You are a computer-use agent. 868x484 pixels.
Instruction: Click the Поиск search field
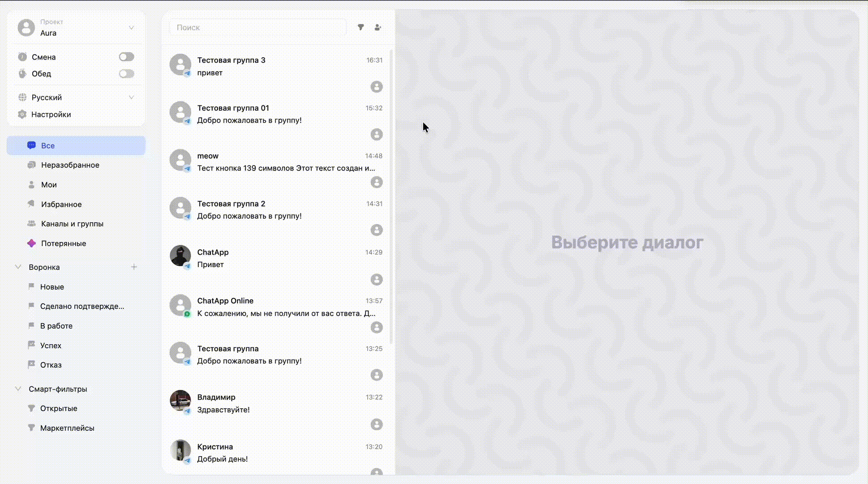click(x=258, y=27)
